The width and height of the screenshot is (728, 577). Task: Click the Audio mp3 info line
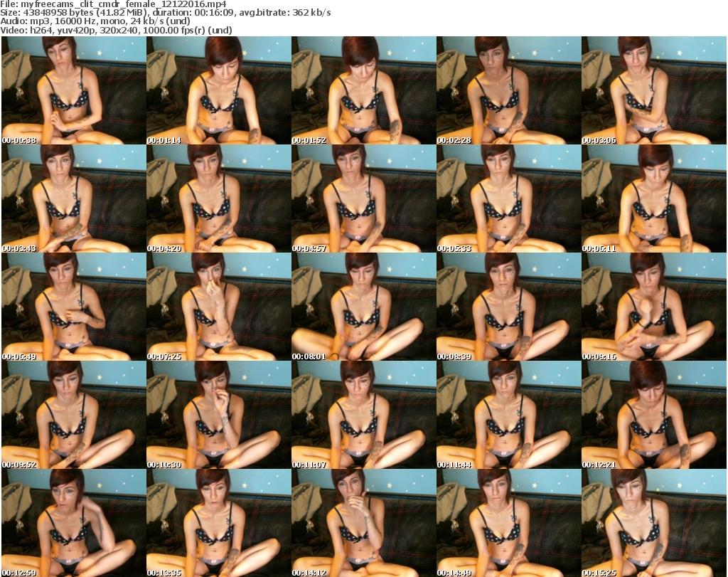[x=95, y=21]
